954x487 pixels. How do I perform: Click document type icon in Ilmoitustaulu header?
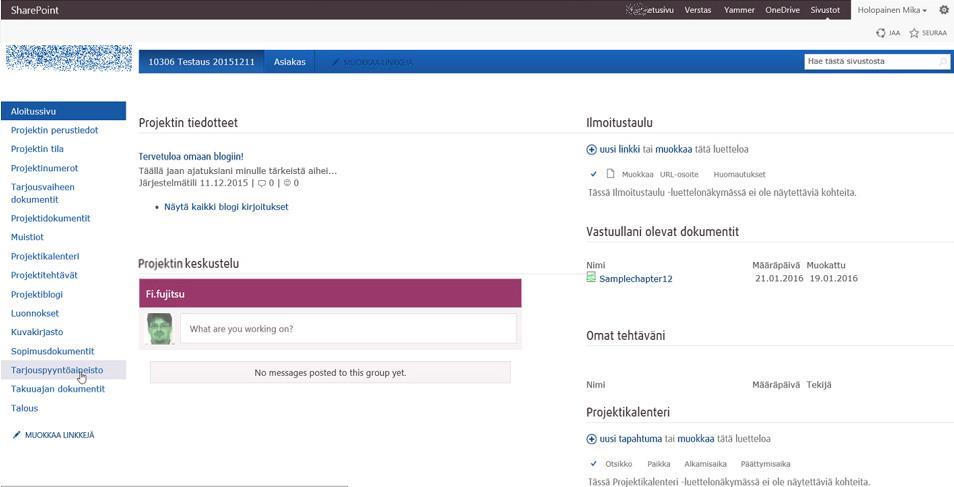(610, 174)
